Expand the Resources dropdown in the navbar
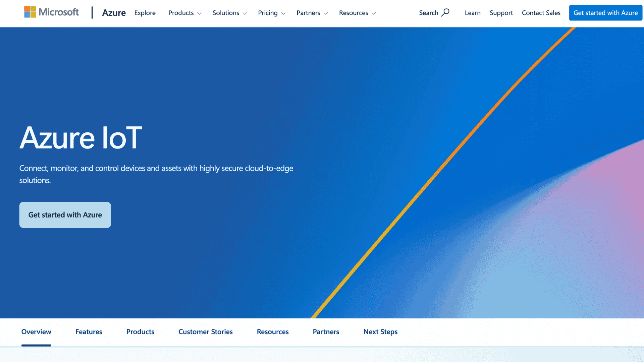The width and height of the screenshot is (644, 362). pos(357,13)
